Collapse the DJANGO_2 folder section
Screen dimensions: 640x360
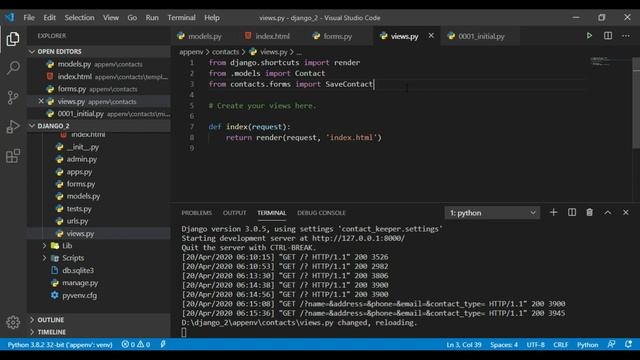(x=99, y=126)
